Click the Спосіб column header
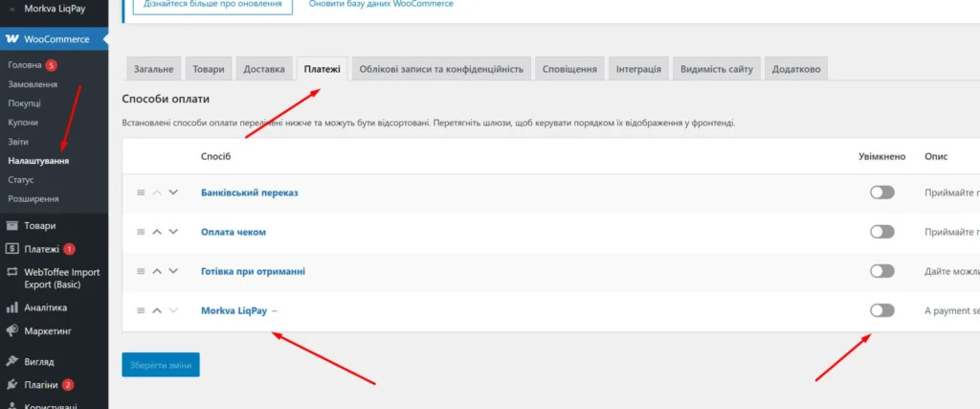The height and width of the screenshot is (409, 980). coord(215,156)
